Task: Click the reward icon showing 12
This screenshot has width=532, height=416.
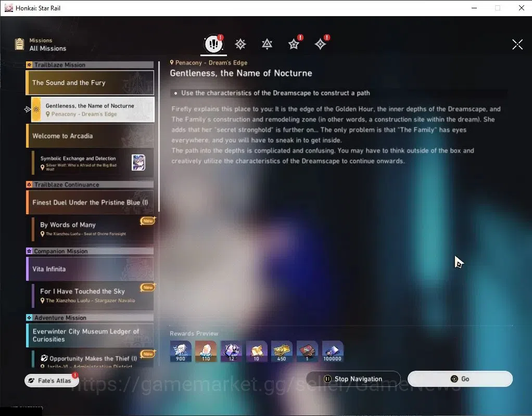Action: click(232, 352)
